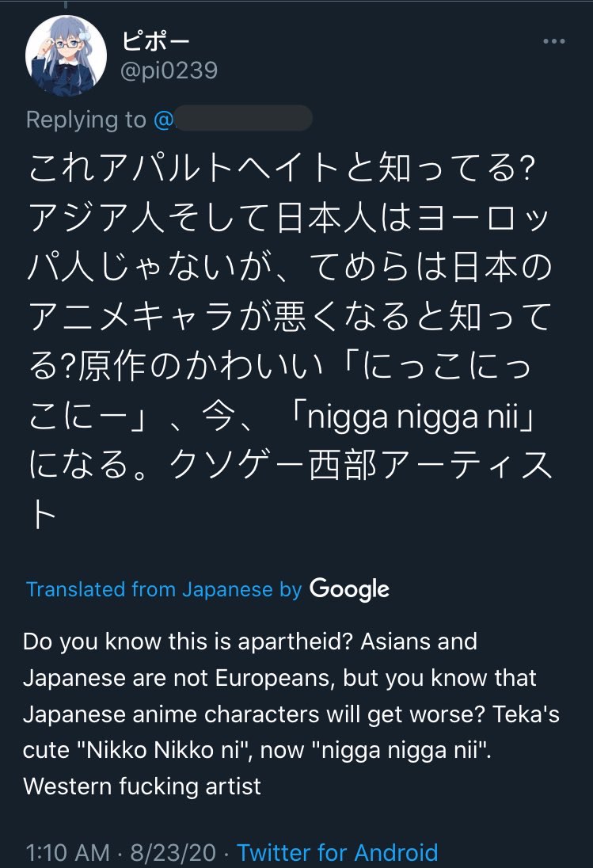Image resolution: width=593 pixels, height=868 pixels.
Task: Open the anime girl profile avatar
Action: [x=66, y=56]
